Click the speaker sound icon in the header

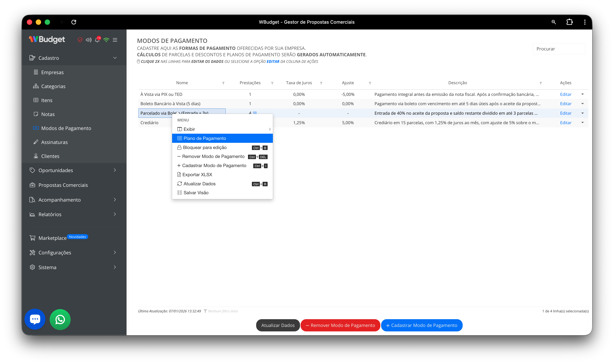(x=88, y=40)
